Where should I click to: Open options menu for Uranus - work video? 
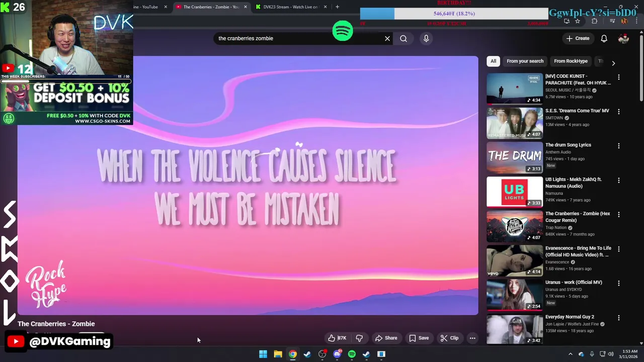coord(619,283)
